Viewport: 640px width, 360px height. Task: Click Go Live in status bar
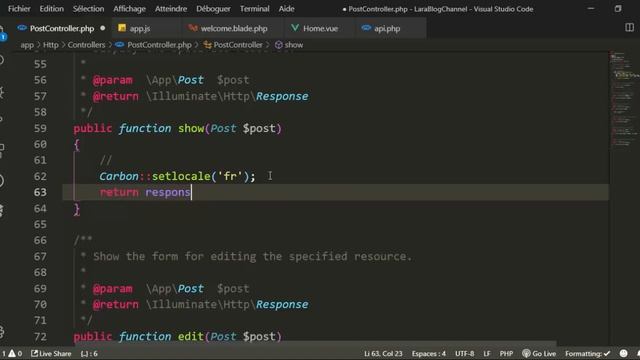(x=539, y=353)
